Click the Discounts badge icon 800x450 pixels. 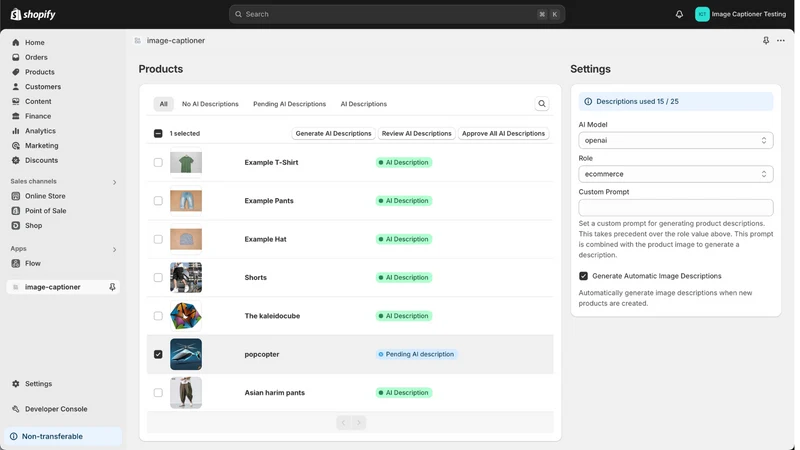pos(16,160)
